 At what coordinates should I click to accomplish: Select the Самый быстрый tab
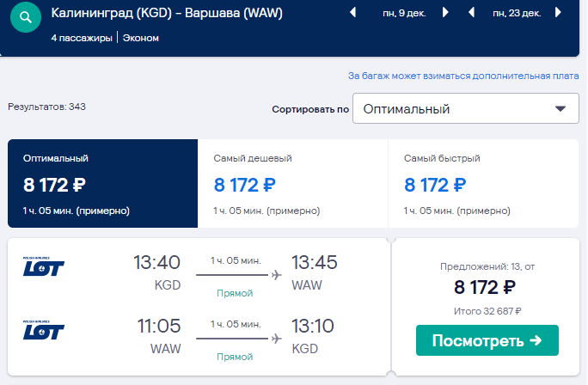point(483,183)
